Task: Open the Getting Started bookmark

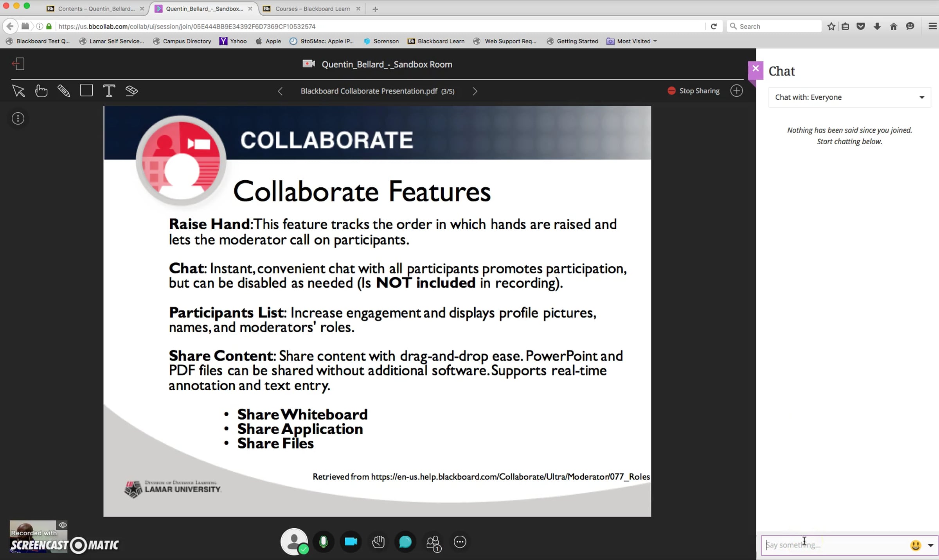Action: pyautogui.click(x=572, y=41)
